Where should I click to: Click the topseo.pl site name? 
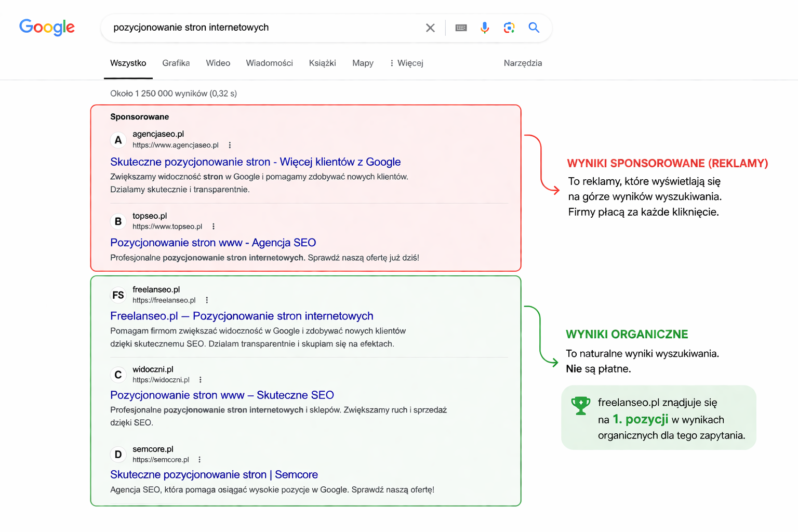[150, 216]
